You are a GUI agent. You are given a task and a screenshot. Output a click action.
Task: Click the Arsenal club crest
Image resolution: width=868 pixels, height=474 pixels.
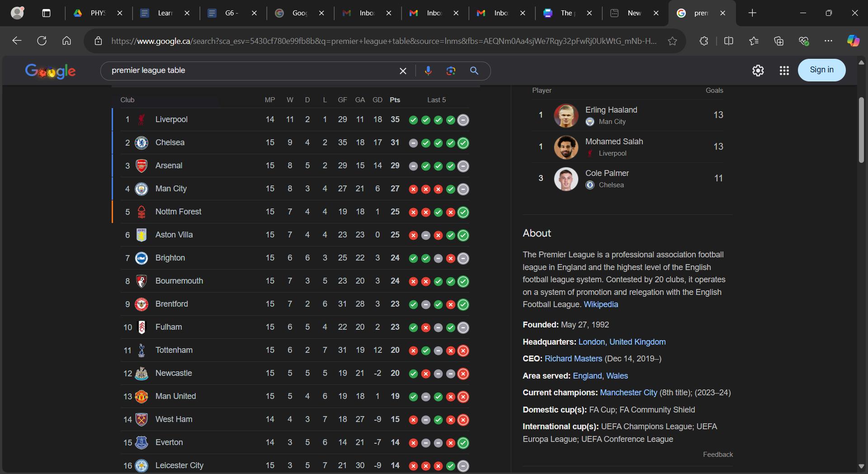point(142,166)
